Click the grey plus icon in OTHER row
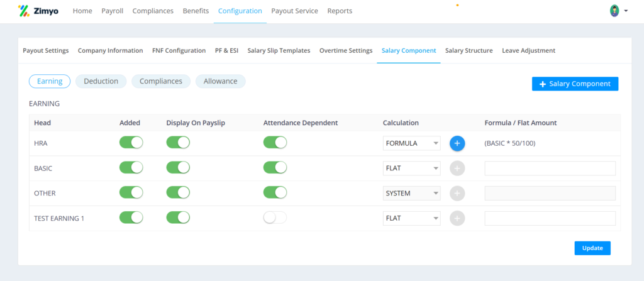The height and width of the screenshot is (281, 644). [x=457, y=193]
